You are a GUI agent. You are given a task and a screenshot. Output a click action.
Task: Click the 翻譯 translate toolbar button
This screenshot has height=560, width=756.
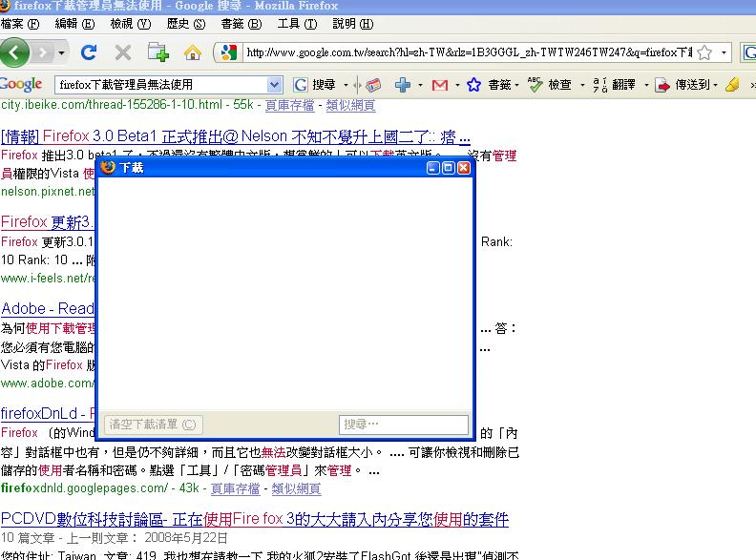click(x=616, y=85)
